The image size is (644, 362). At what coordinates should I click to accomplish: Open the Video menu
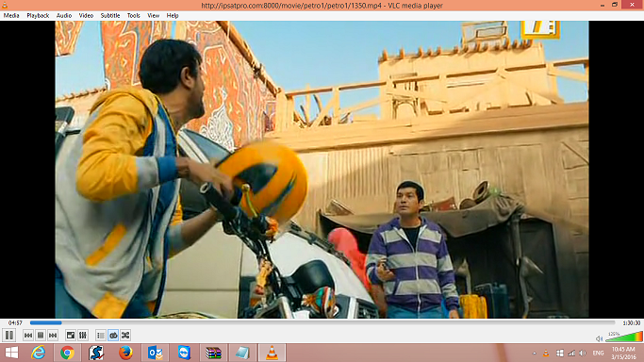tap(86, 16)
